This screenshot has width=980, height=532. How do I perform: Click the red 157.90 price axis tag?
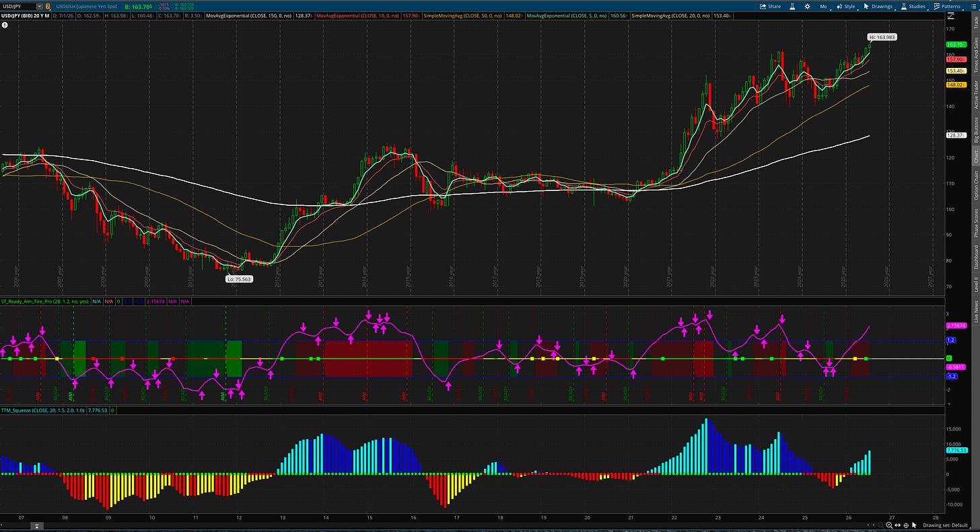(x=956, y=59)
